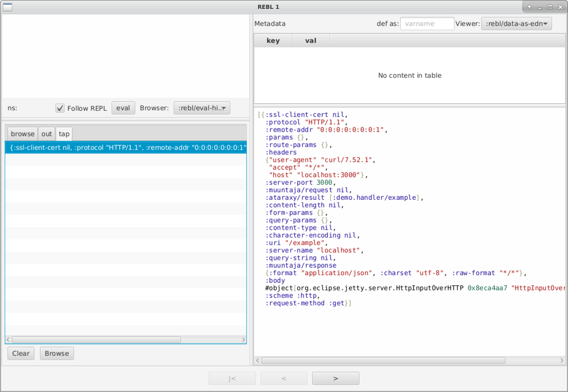The width and height of the screenshot is (568, 392).
Task: Click the forward navigation arrow
Action: coord(335,378)
